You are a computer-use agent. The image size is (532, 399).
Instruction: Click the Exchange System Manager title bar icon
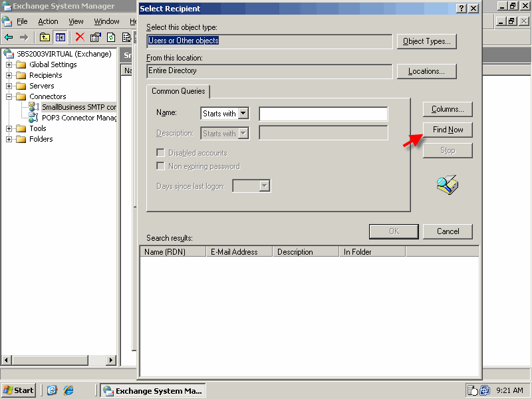click(x=6, y=6)
